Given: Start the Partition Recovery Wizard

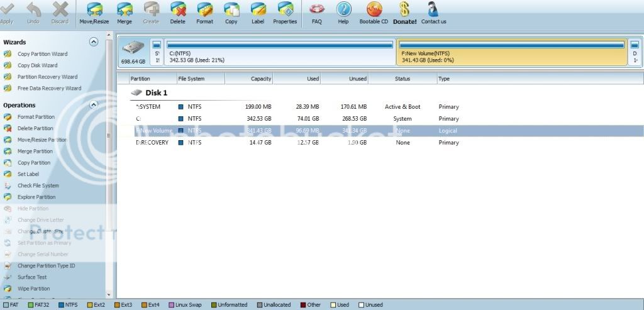Looking at the screenshot, I should click(47, 77).
